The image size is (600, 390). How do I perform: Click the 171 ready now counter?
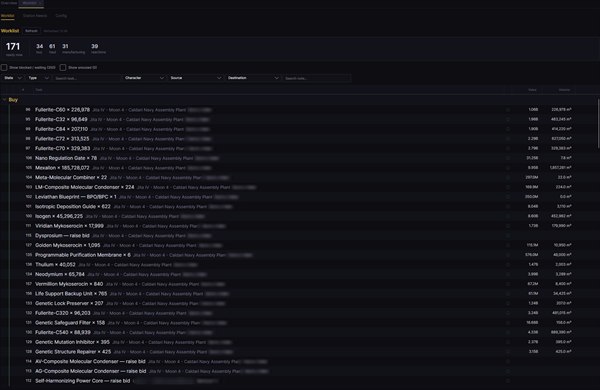(x=13, y=49)
